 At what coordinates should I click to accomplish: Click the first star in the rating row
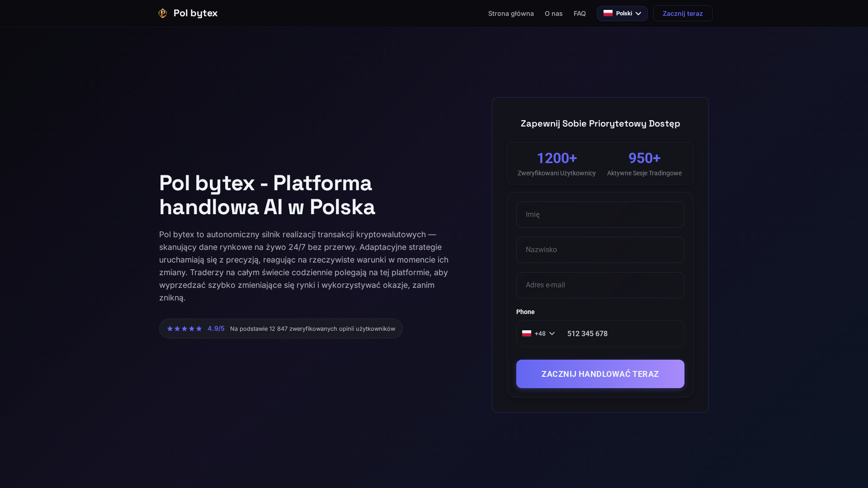click(x=170, y=328)
